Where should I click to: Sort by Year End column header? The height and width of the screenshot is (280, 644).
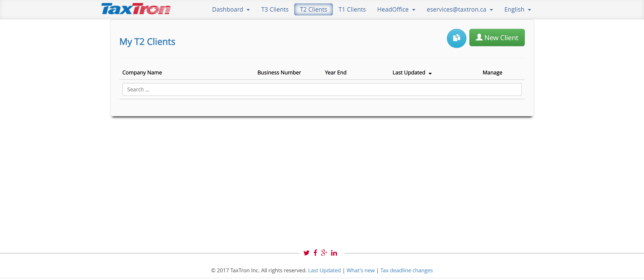(335, 73)
